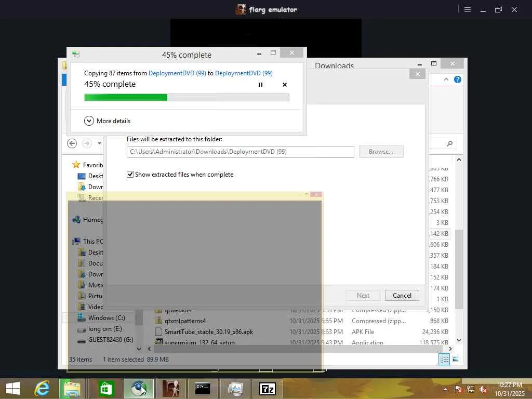532x399 pixels.
Task: Select Favorites in the navigation pane
Action: point(88,165)
